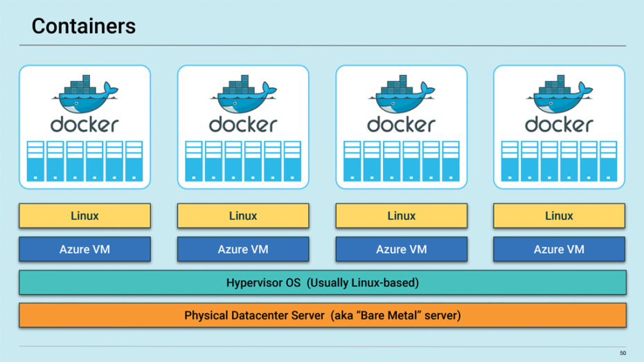Click the Containers slide title
Image resolution: width=644 pixels, height=362 pixels.
(84, 26)
